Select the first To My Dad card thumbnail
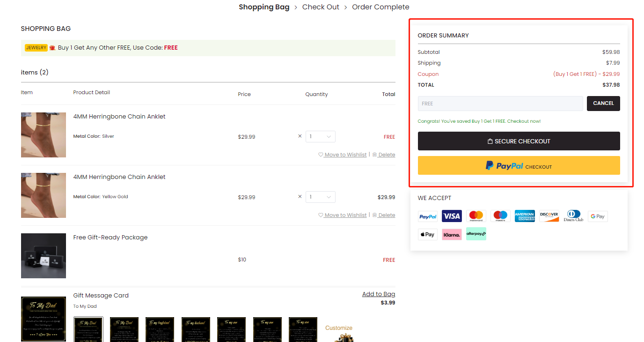Image resolution: width=644 pixels, height=342 pixels. tap(88, 329)
